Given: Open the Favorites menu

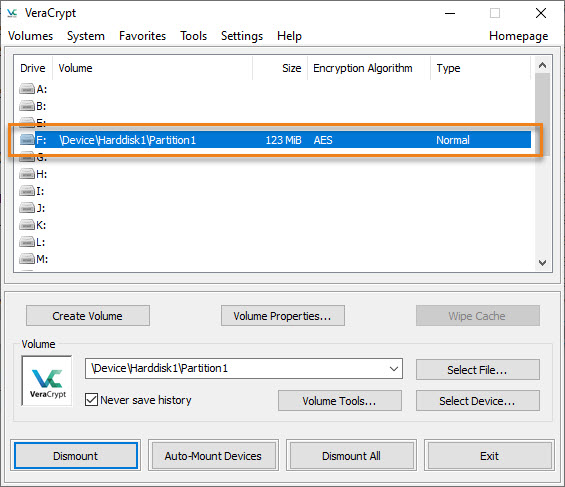Looking at the screenshot, I should tap(142, 36).
